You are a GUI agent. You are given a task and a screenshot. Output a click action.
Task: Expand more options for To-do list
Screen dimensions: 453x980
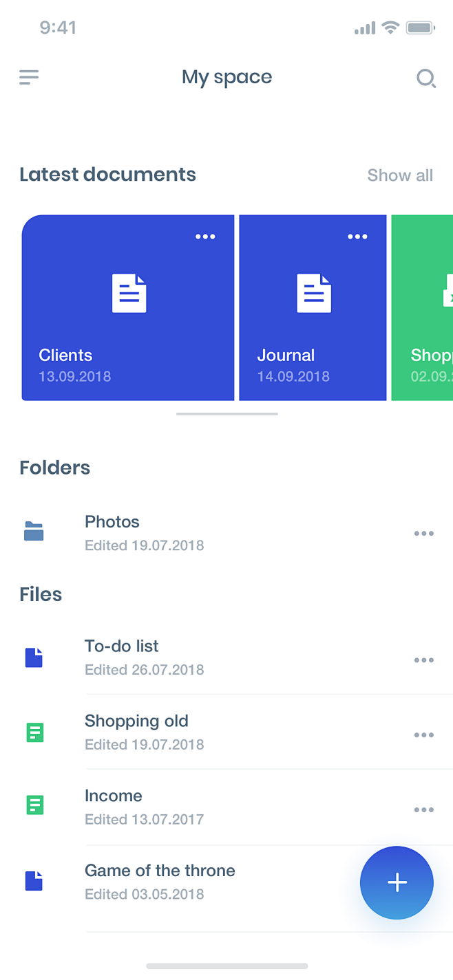pyautogui.click(x=423, y=660)
